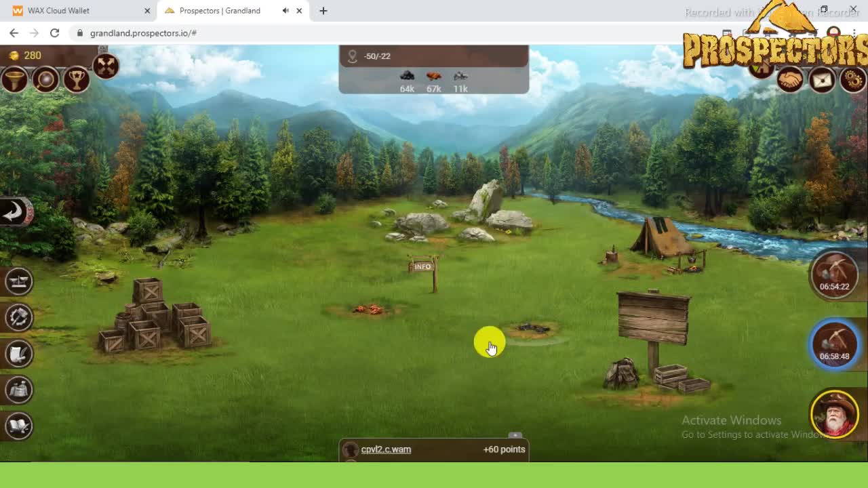This screenshot has height=488, width=868.
Task: Open the sacks storage icon
Action: (19, 389)
